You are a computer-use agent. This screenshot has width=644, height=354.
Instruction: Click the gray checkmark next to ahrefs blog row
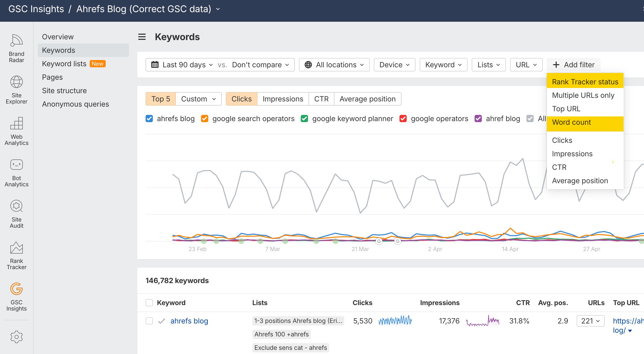pyautogui.click(x=161, y=321)
